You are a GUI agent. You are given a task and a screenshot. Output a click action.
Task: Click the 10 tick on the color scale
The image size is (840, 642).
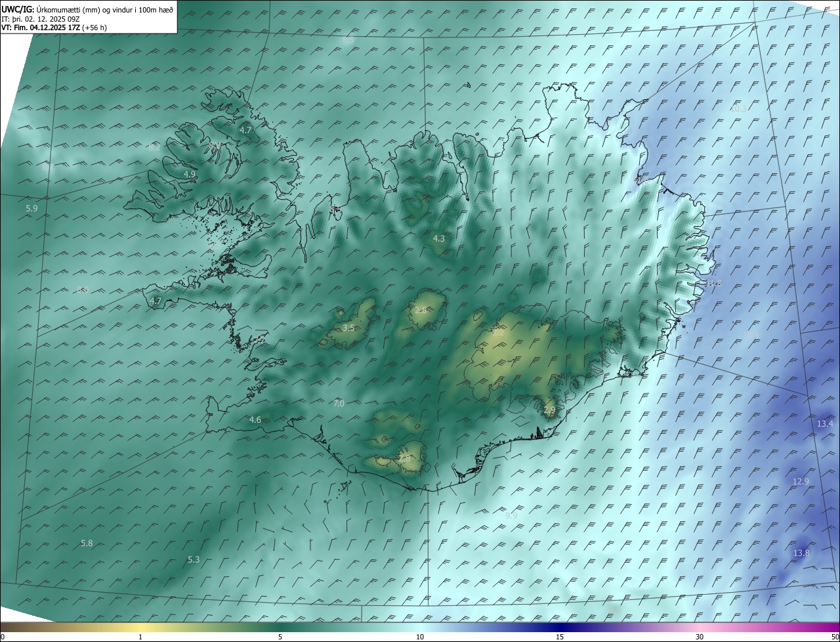(x=420, y=637)
